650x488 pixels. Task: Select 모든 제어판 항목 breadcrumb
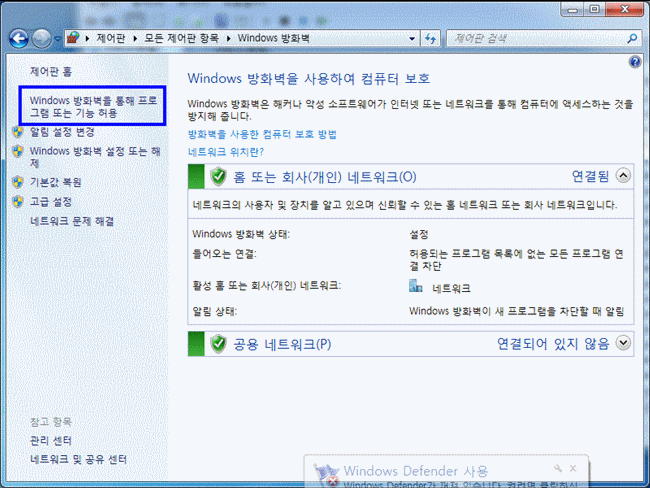[181, 38]
